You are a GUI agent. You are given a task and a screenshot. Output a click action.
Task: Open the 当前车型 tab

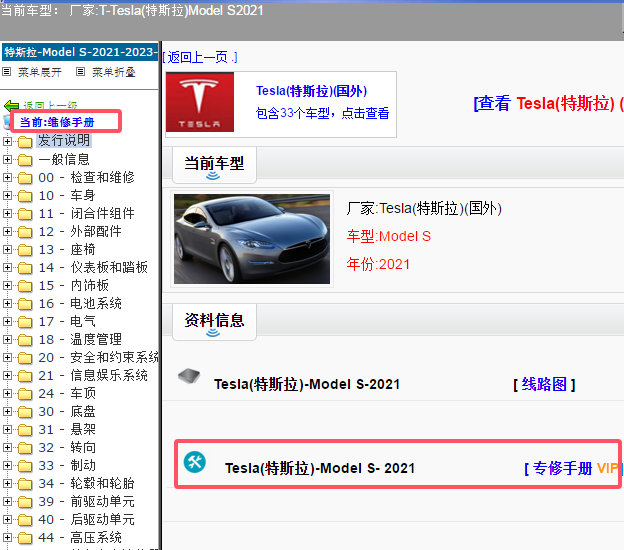tap(214, 165)
